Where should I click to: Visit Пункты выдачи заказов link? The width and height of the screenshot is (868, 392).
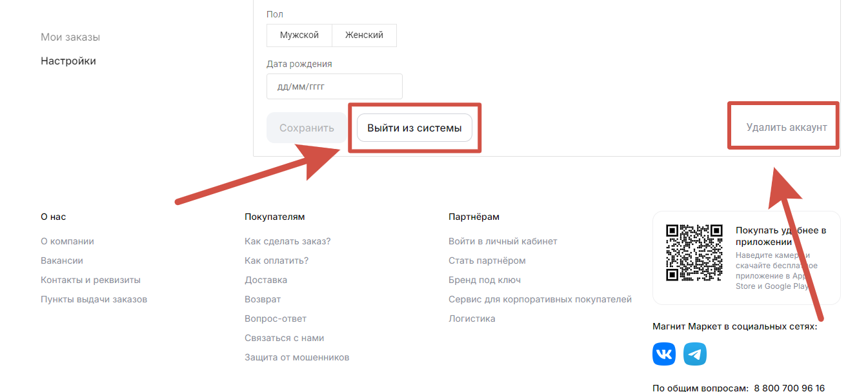[94, 299]
